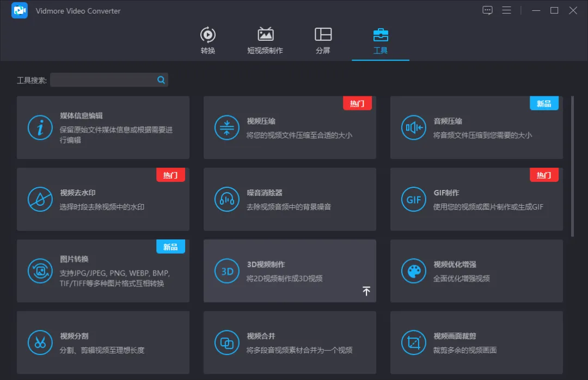Open the 视频合并 tool title
Image resolution: width=588 pixels, height=380 pixels.
(261, 336)
